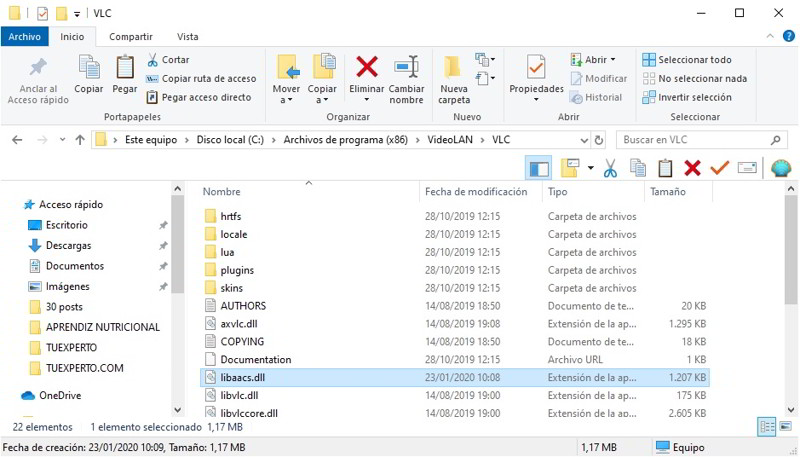Click Seleccionar todo

point(687,60)
